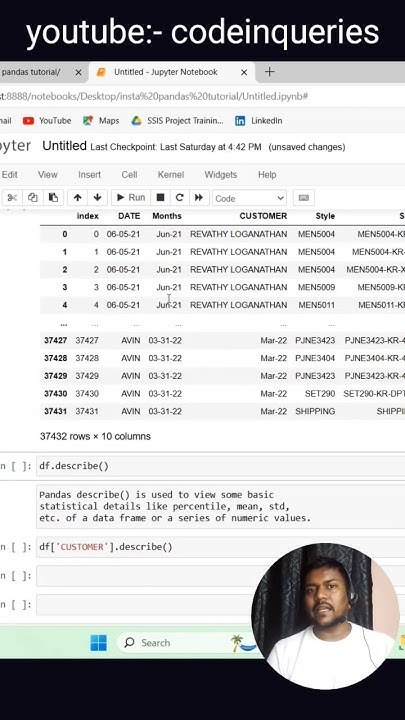This screenshot has width=405, height=720.
Task: Restart kernel and run all icon
Action: (x=199, y=198)
